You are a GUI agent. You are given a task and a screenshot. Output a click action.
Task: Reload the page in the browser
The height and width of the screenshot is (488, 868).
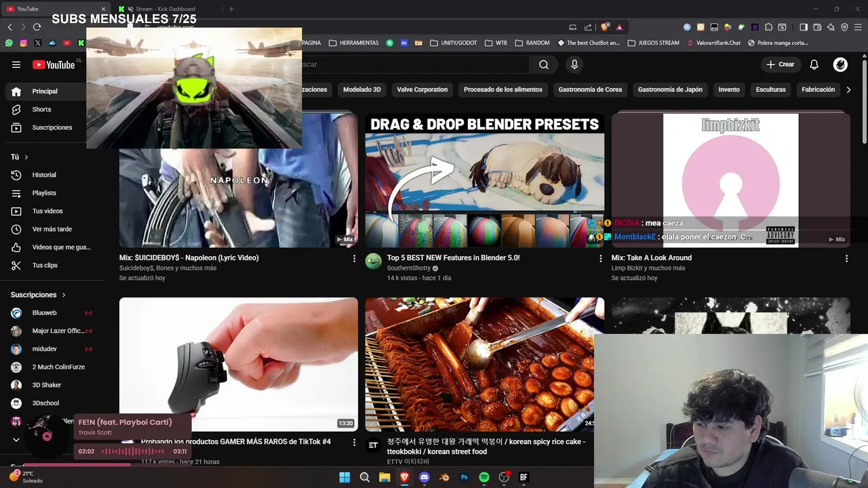click(x=37, y=27)
